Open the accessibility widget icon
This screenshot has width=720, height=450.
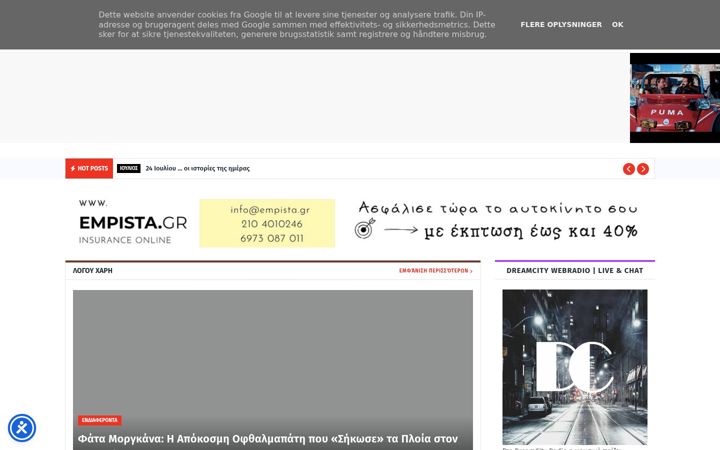coord(22,428)
